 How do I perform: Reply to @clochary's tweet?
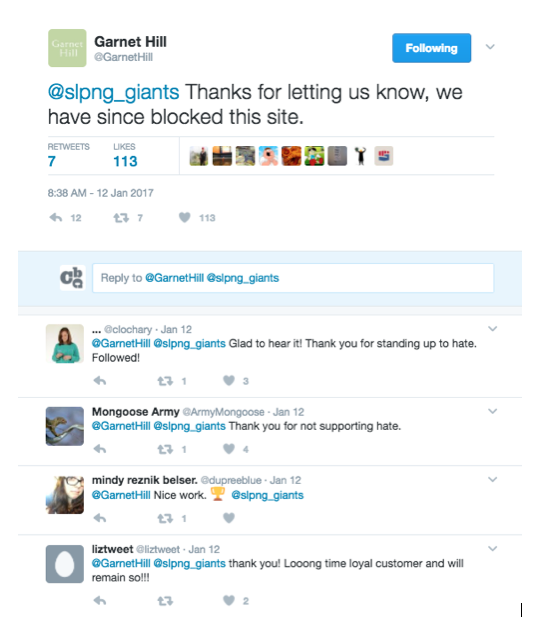[100, 381]
